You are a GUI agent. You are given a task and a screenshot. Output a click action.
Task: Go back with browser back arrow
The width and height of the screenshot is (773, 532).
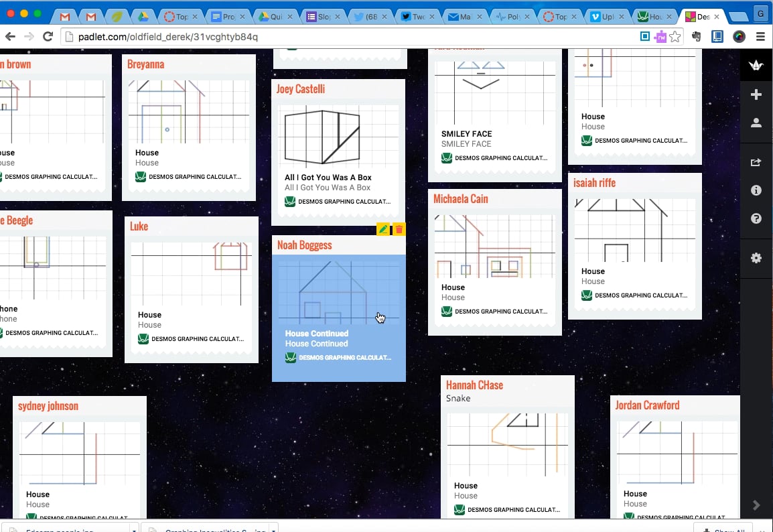click(x=10, y=36)
